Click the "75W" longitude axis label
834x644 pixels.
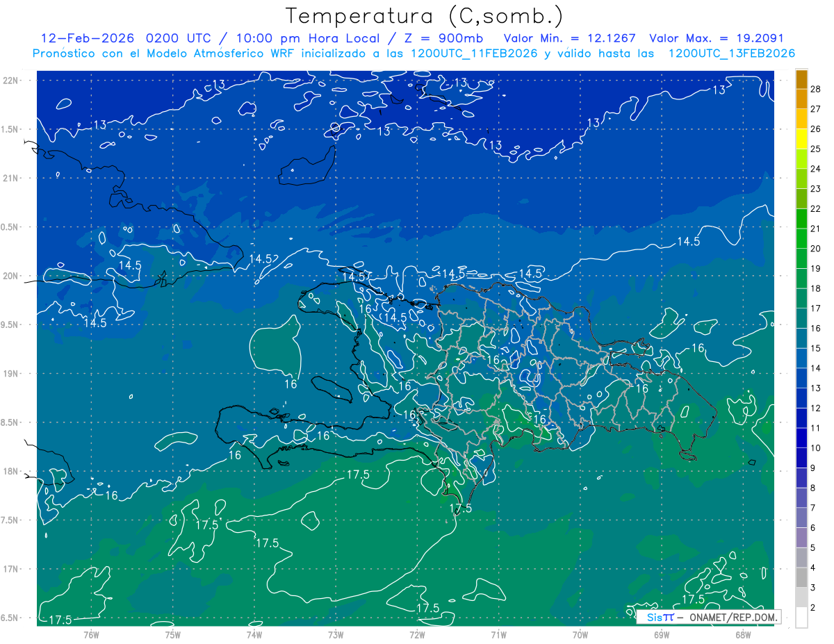173,634
